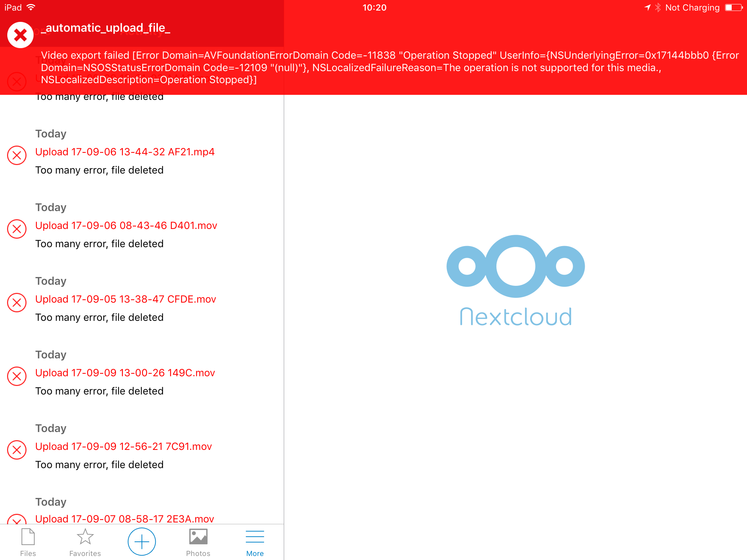
Task: Select Upload 17-09-09 12-56-21 7C91.mov entry
Action: click(124, 446)
